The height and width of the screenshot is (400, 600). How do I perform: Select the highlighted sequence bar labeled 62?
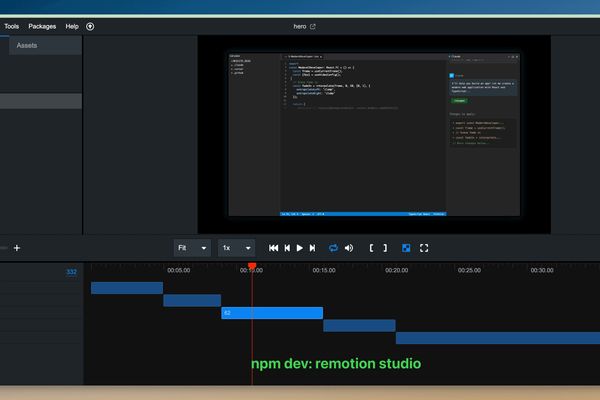272,313
